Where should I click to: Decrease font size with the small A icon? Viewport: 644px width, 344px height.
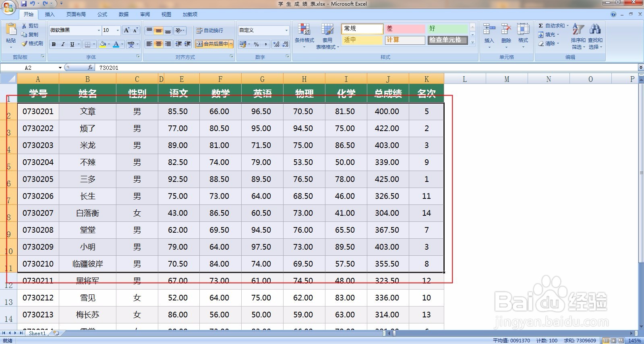(135, 30)
